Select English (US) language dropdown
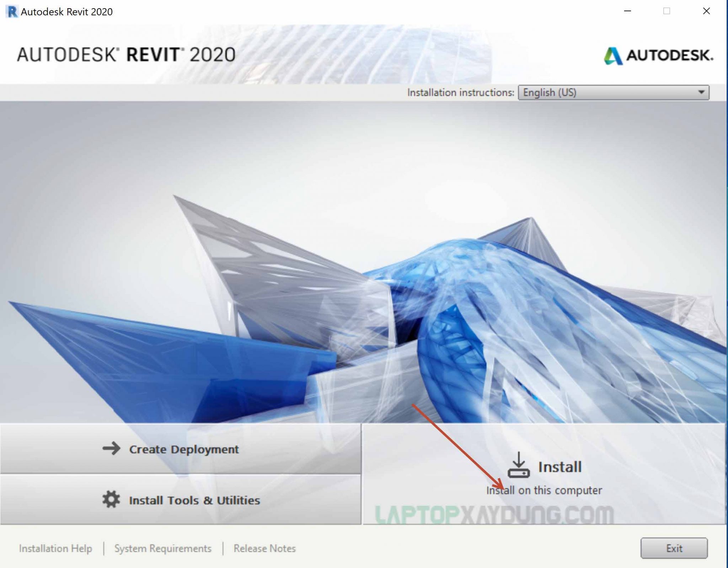The height and width of the screenshot is (568, 728). coord(615,92)
